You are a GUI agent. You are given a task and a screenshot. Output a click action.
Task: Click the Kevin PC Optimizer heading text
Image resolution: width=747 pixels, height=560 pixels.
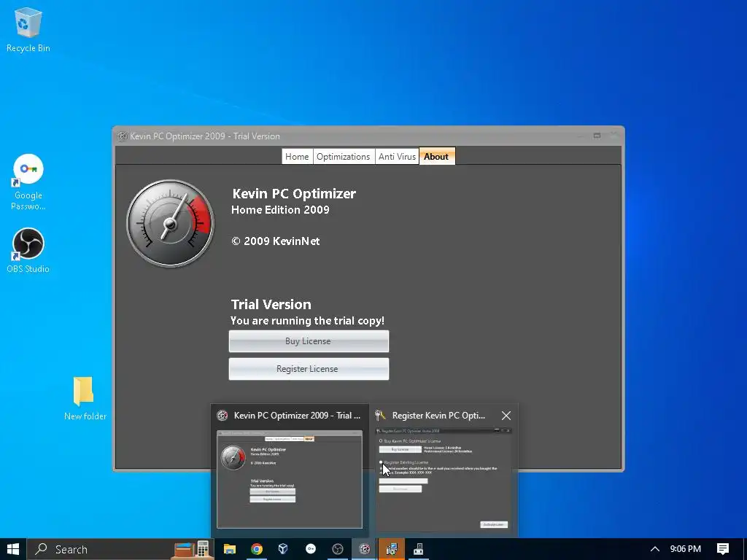294,194
